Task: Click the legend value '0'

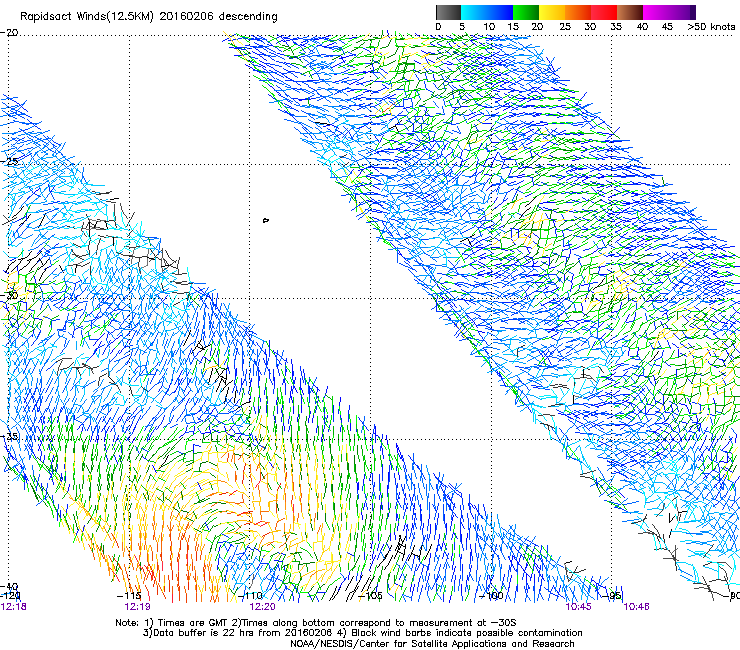Action: tap(438, 27)
